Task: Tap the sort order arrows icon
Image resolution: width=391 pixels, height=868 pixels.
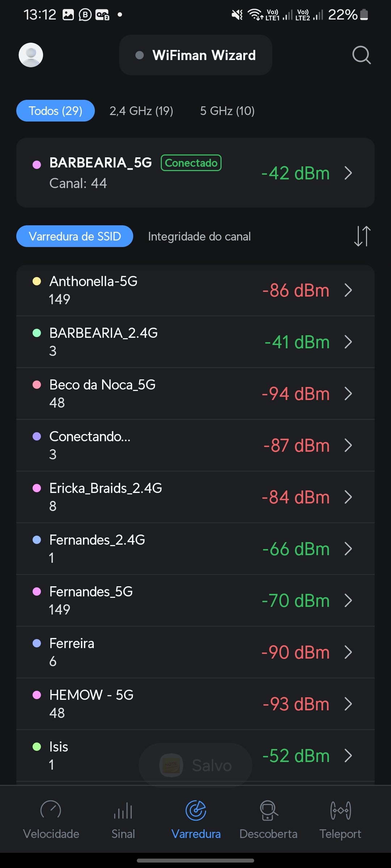Action: click(x=362, y=236)
